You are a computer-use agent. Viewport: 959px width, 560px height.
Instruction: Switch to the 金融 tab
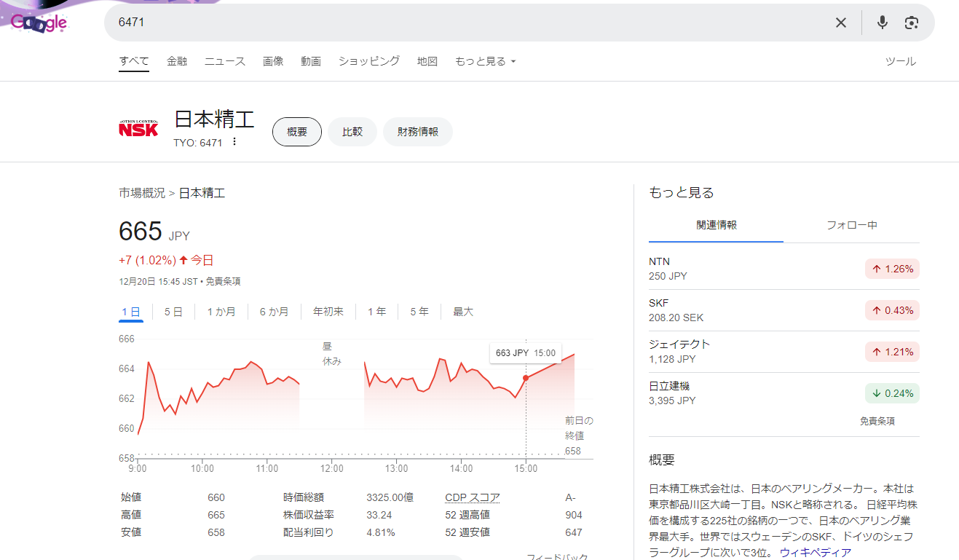click(177, 61)
